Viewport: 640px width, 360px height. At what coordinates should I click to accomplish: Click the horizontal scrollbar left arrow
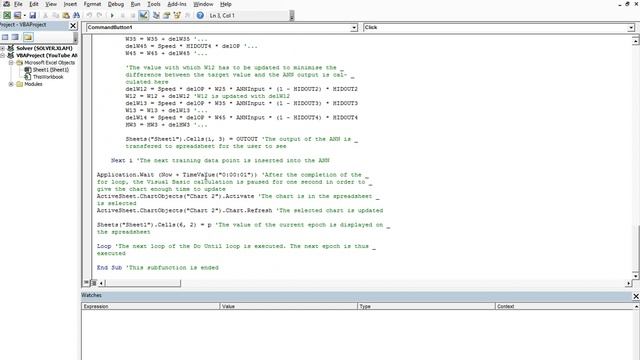click(101, 283)
